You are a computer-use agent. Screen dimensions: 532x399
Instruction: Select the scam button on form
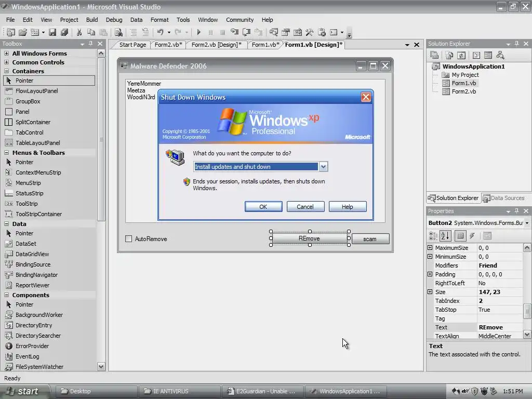point(370,239)
